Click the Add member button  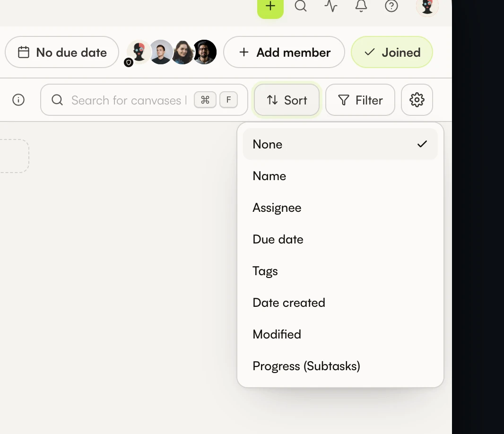click(x=284, y=52)
